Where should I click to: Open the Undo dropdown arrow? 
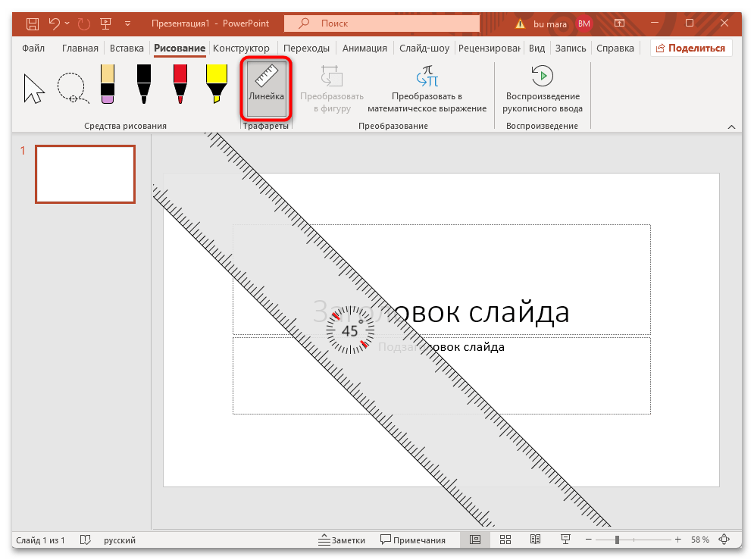pos(66,23)
